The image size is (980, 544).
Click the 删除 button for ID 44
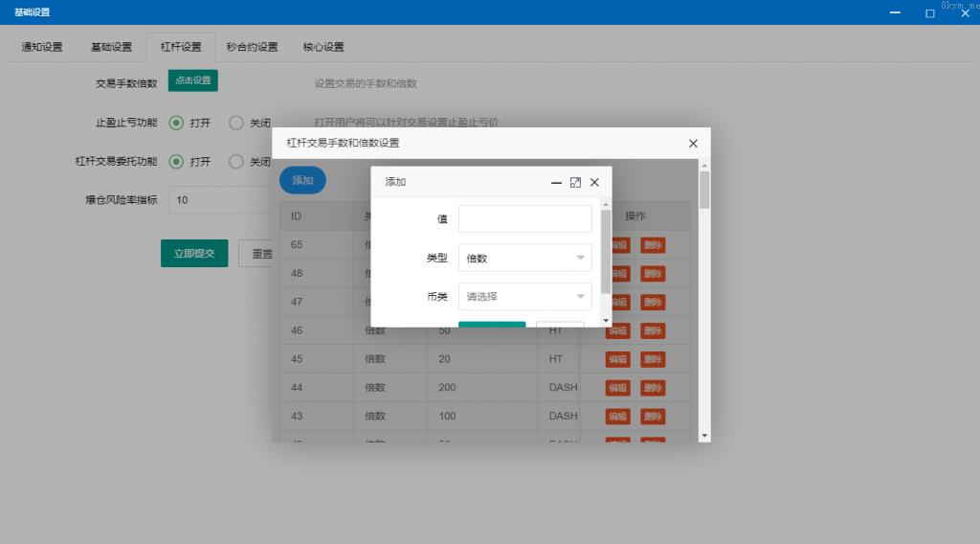[x=652, y=388]
